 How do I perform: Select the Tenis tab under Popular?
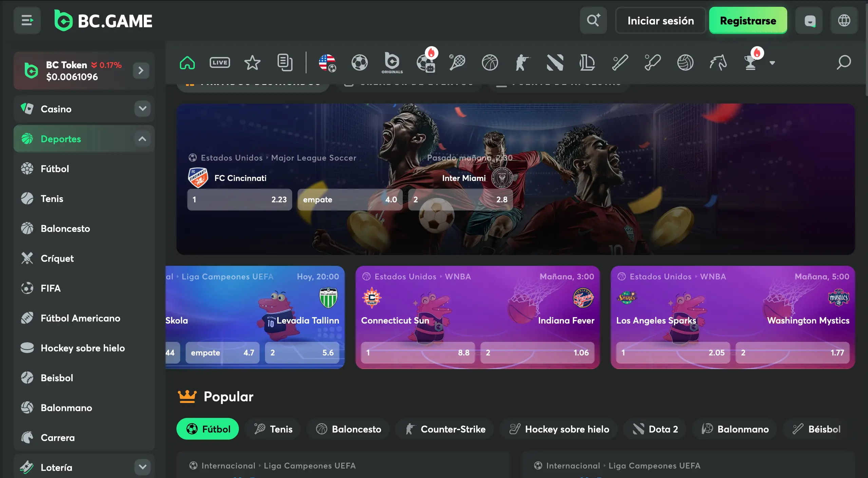point(273,429)
